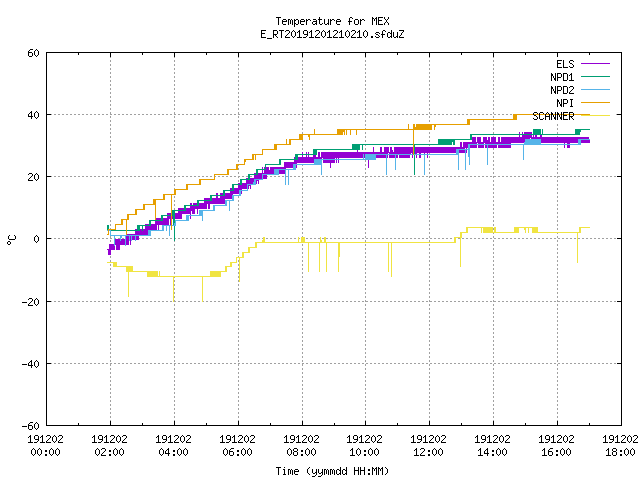Select the file name E_RT20191201210210.sfduZ
Viewport: 640px width, 480px height.
(332, 34)
